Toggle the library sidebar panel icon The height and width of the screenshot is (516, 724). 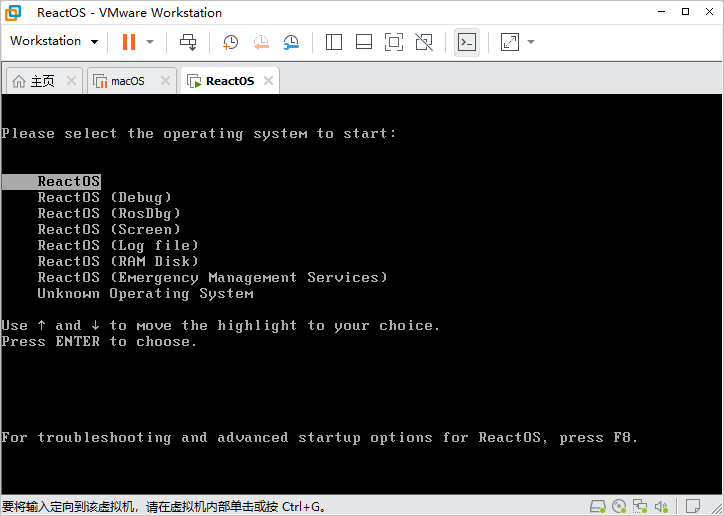point(333,42)
